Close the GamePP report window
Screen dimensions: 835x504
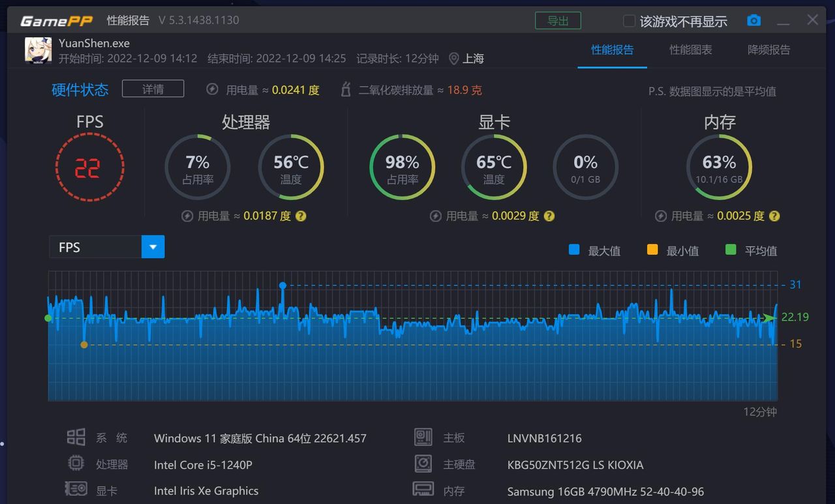coord(813,20)
